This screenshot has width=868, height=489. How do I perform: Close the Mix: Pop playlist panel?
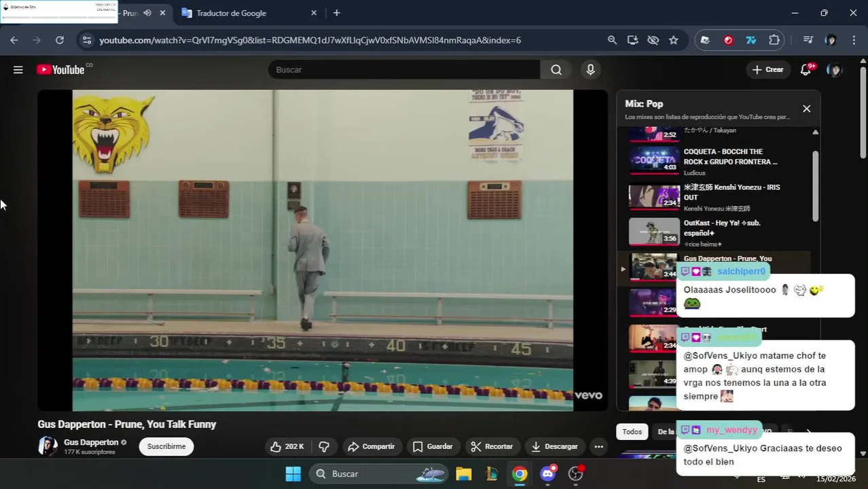(x=806, y=109)
